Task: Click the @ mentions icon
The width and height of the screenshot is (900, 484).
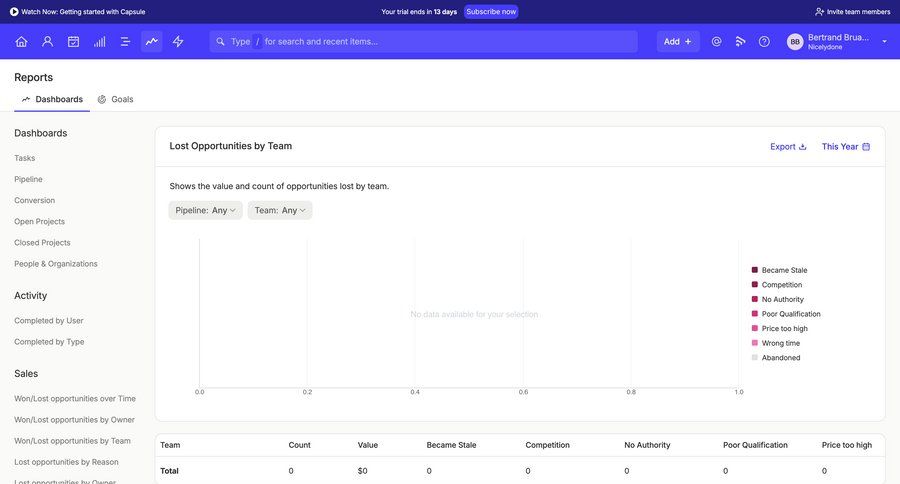Action: [x=716, y=41]
